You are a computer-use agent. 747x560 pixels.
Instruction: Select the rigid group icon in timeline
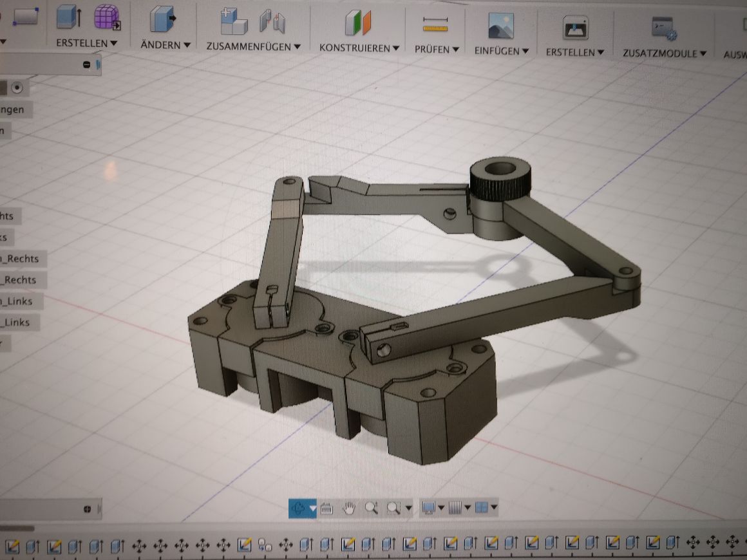coord(265,544)
